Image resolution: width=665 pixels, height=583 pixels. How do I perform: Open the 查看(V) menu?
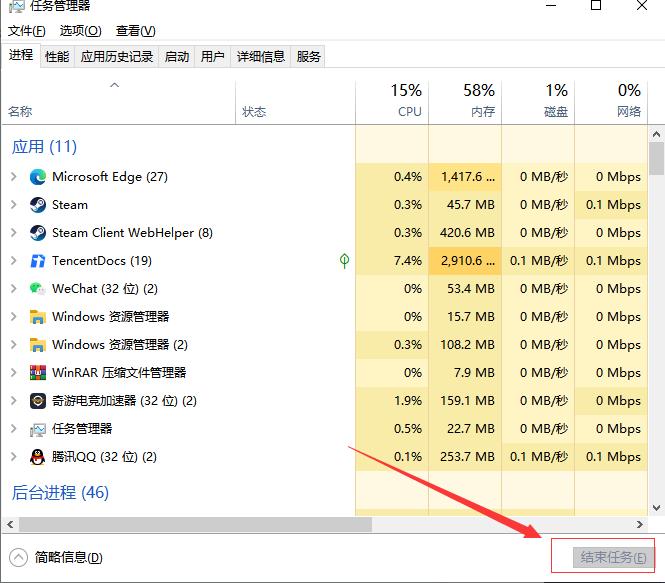136,31
